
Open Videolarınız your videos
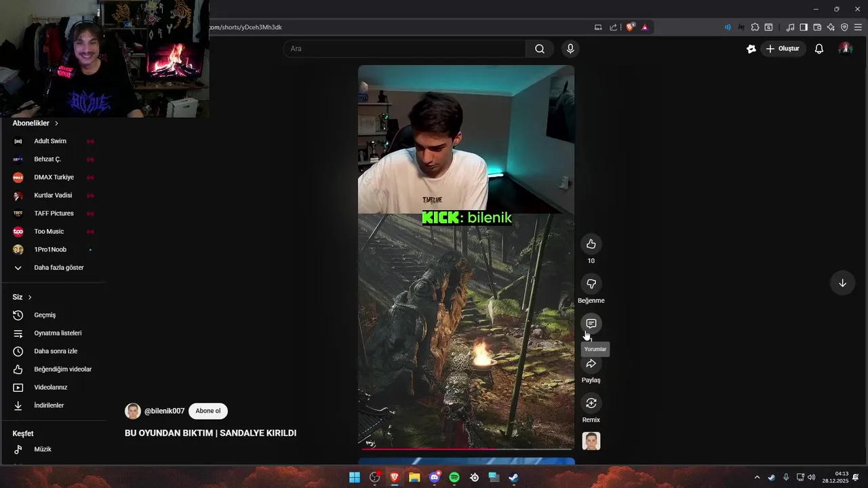pos(53,388)
